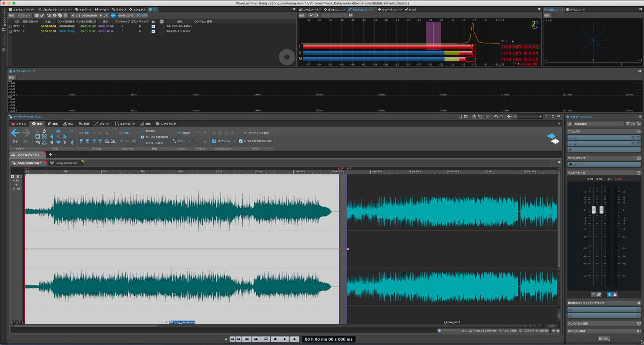Open the オプション dropdown in スナップショット group

(x=224, y=141)
